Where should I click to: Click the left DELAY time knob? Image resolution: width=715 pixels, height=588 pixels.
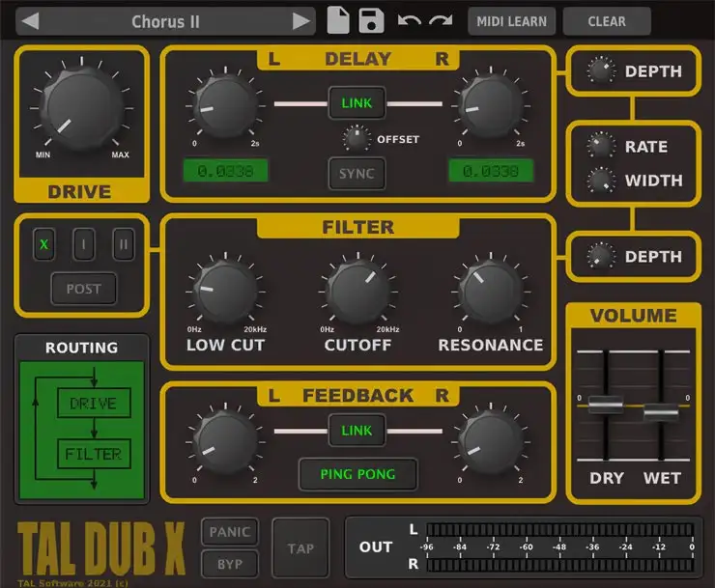point(225,106)
